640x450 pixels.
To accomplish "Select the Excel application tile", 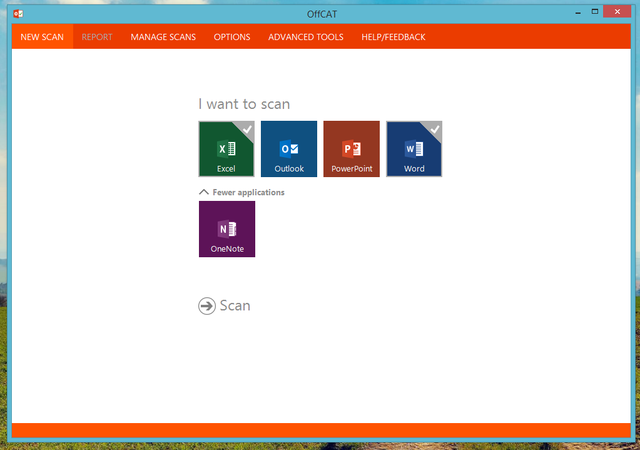I will pyautogui.click(x=226, y=149).
